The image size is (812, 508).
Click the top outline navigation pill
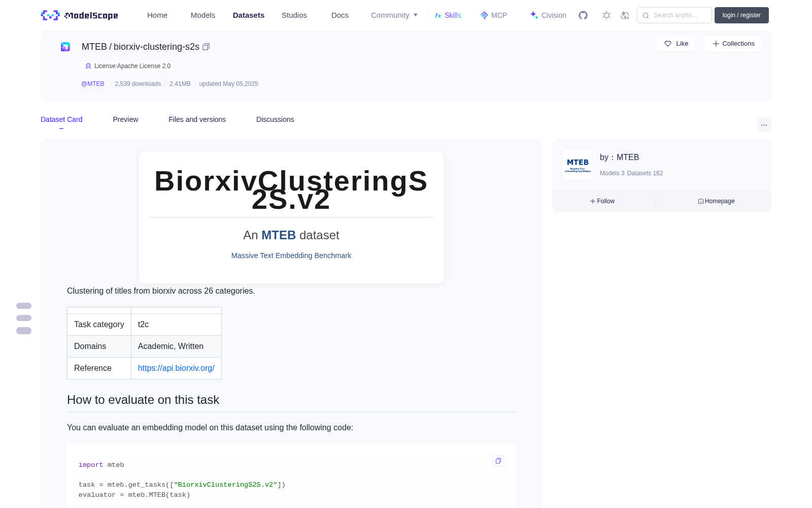24,306
